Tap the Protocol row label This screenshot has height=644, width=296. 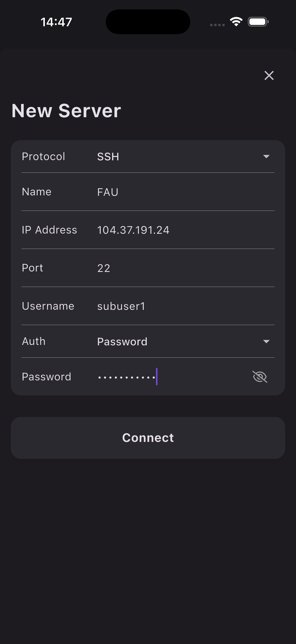pos(44,157)
